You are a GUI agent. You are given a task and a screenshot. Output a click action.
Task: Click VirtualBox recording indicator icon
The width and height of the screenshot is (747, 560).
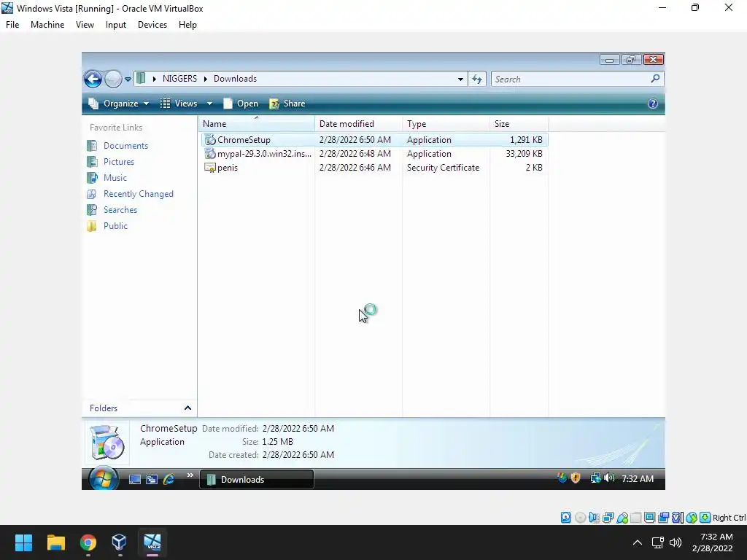coord(663,518)
